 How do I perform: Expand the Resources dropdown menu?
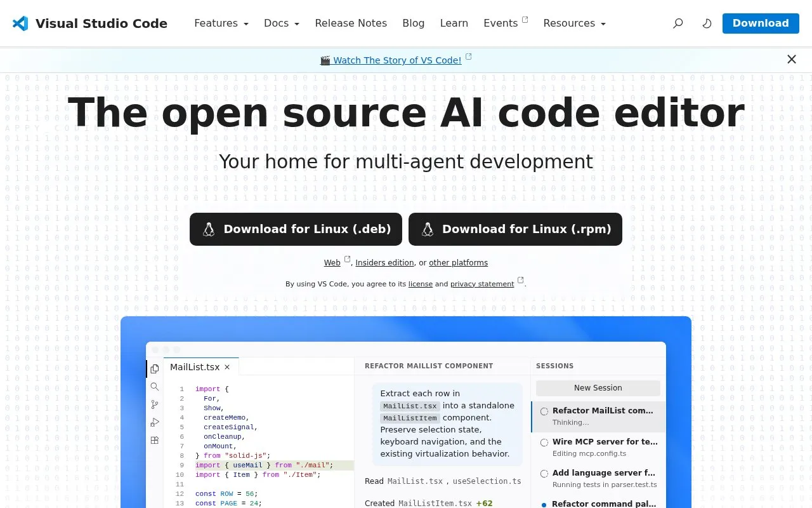(x=575, y=23)
